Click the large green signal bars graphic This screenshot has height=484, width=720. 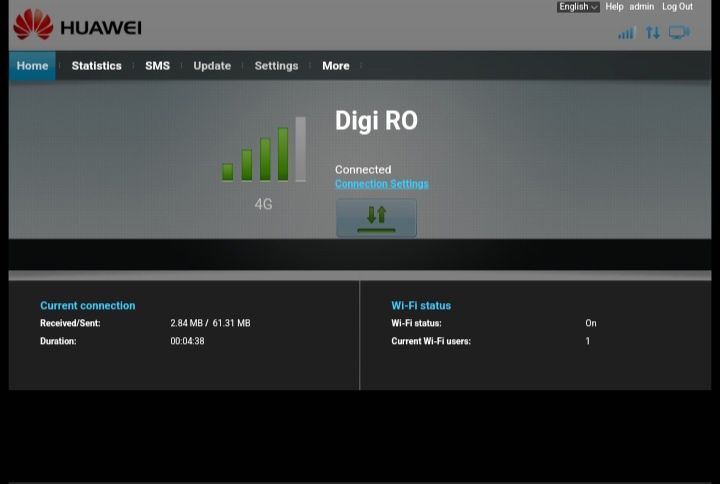264,149
